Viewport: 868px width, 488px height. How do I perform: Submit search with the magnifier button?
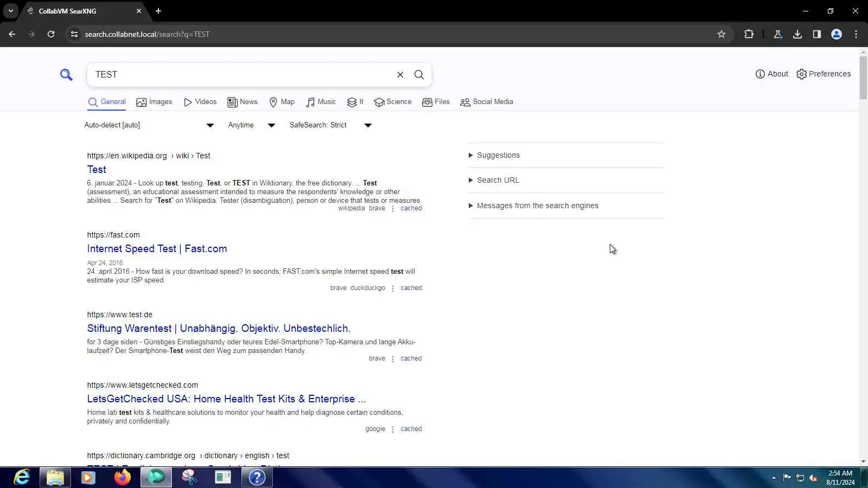point(419,75)
